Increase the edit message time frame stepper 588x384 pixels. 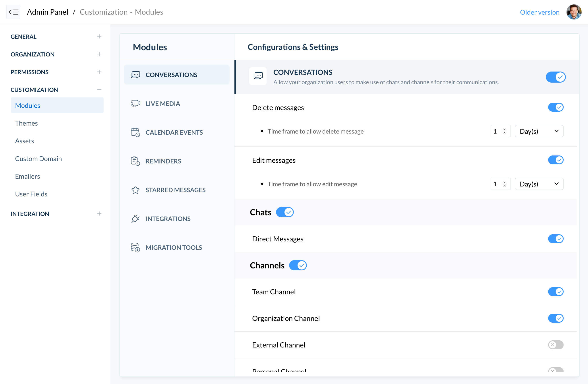504,182
